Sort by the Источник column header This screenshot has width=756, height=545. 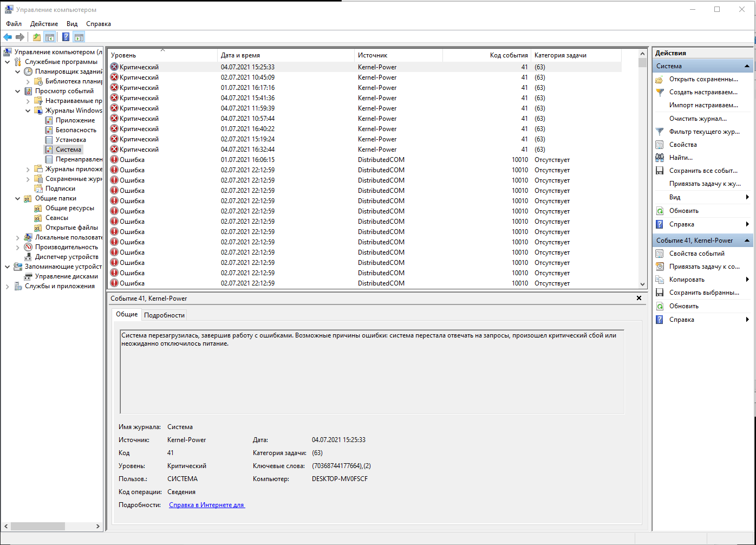[399, 55]
